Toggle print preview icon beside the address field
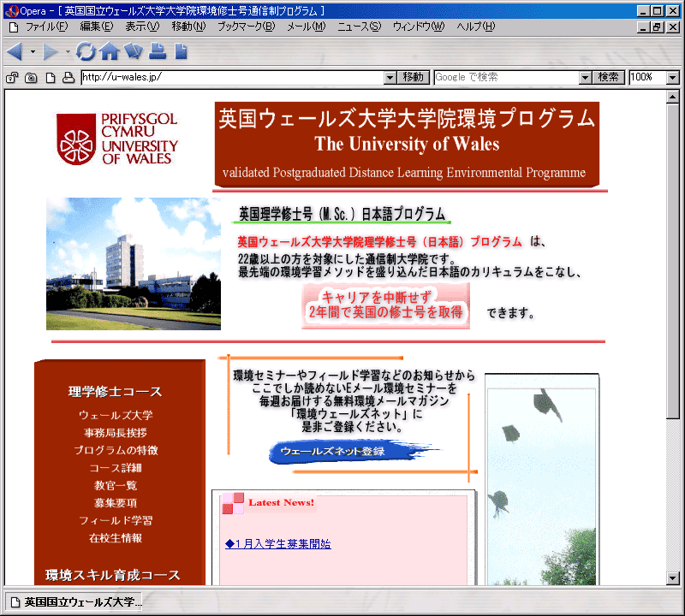Image resolution: width=685 pixels, height=616 pixels. pos(68,78)
